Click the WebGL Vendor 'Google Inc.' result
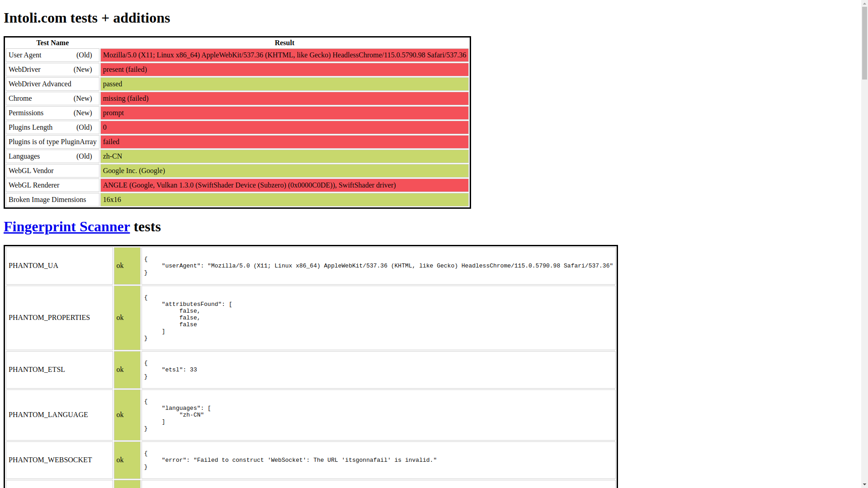Screen dimensions: 868x488 pos(134,171)
